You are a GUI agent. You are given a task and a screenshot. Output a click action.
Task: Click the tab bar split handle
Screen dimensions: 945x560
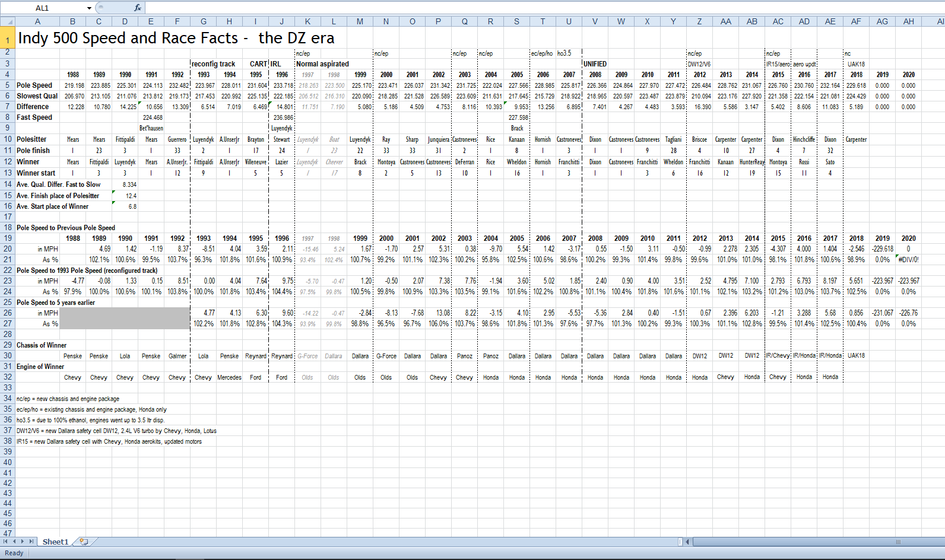[681, 542]
